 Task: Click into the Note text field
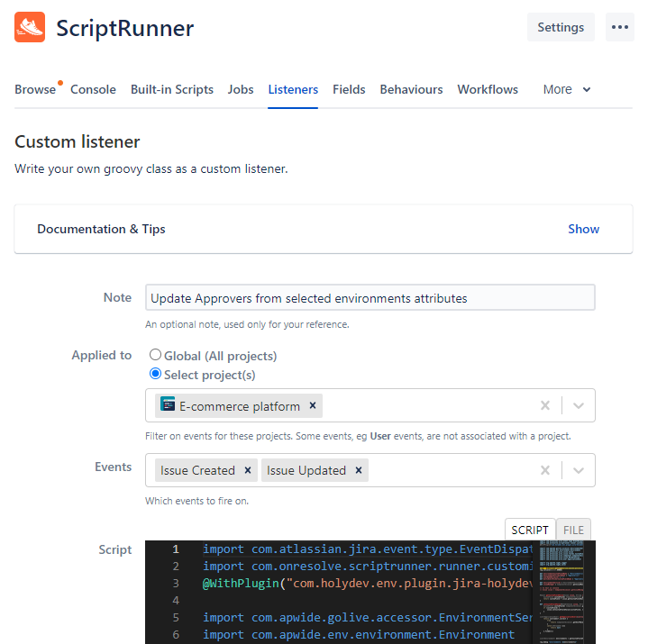click(x=370, y=298)
